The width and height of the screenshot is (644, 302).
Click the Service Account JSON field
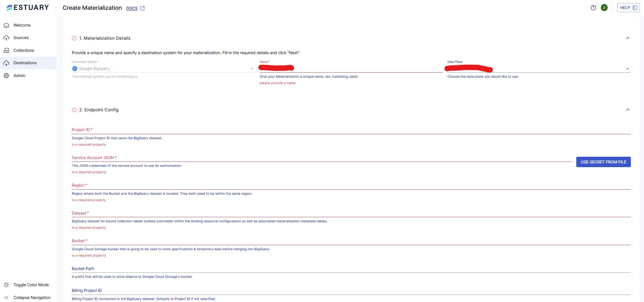pyautogui.click(x=321, y=158)
